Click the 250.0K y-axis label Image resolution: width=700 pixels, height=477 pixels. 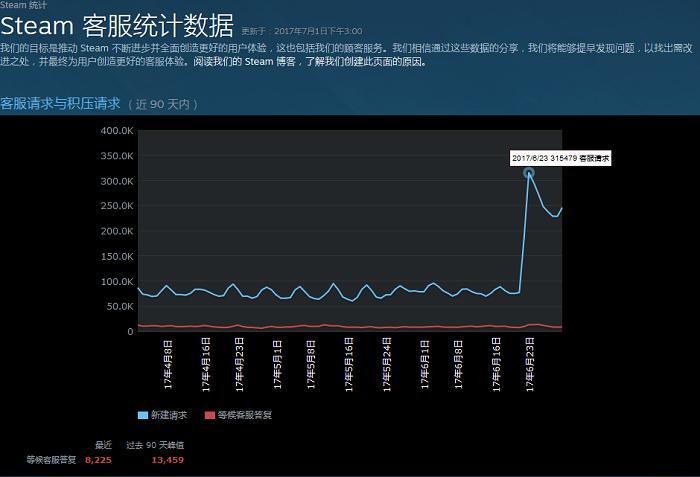(x=117, y=206)
